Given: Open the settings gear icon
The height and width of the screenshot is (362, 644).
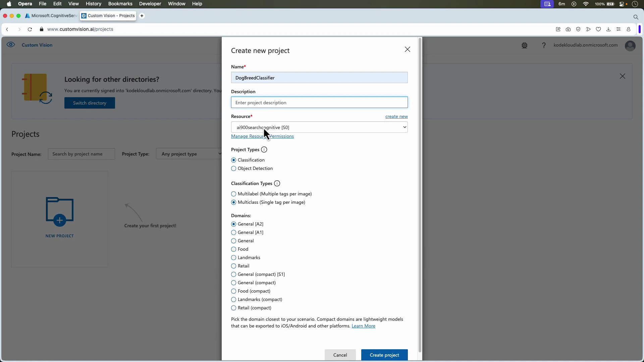Looking at the screenshot, I should (x=525, y=45).
